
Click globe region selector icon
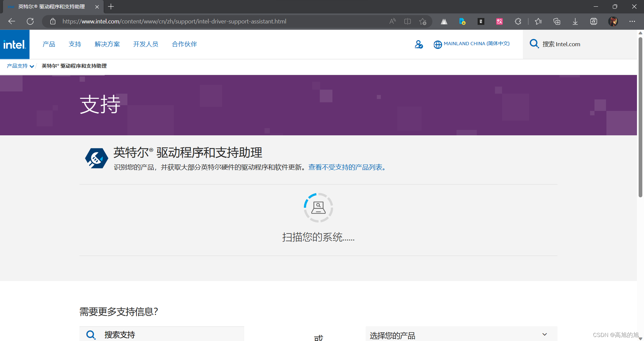[438, 45]
